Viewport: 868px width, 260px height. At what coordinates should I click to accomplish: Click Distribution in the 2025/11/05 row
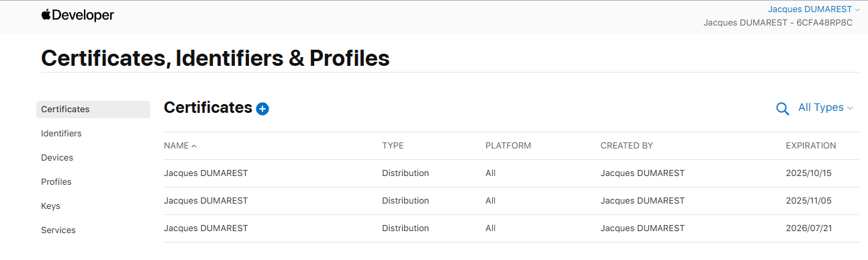click(405, 201)
